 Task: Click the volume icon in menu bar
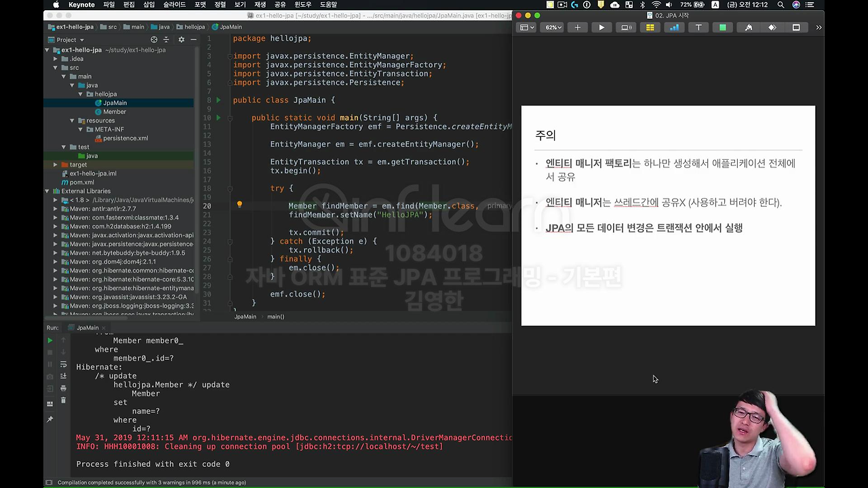pos(671,5)
